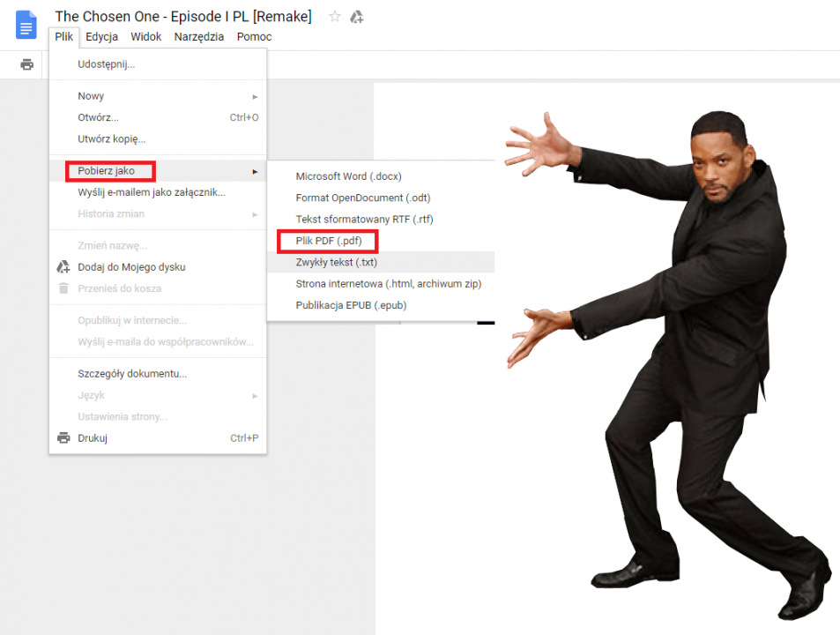Click the printer icon in the toolbar

tap(27, 64)
